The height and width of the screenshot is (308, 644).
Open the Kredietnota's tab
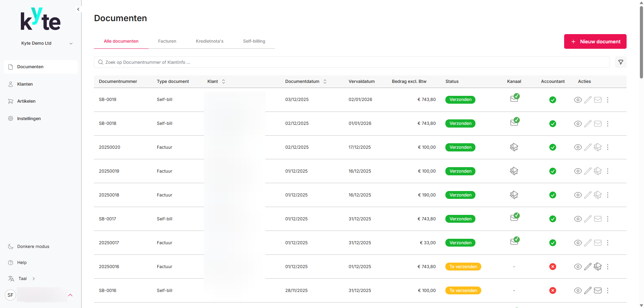(x=210, y=41)
